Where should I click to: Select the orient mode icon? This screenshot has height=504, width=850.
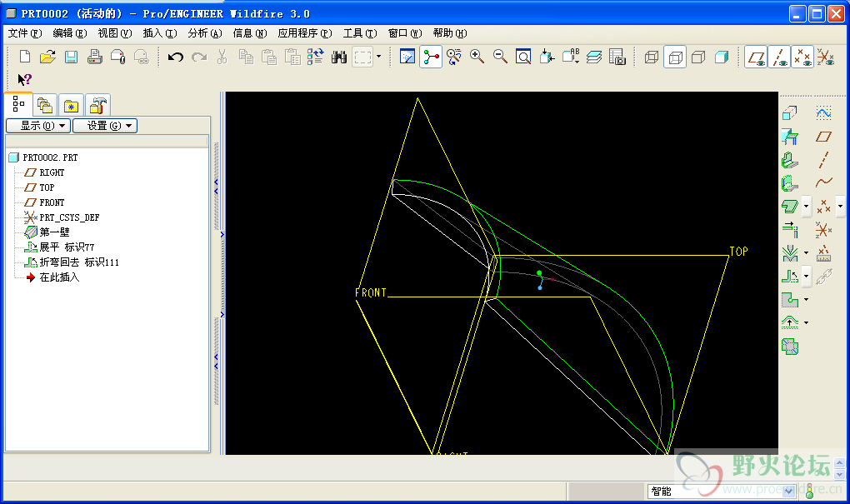click(x=453, y=57)
